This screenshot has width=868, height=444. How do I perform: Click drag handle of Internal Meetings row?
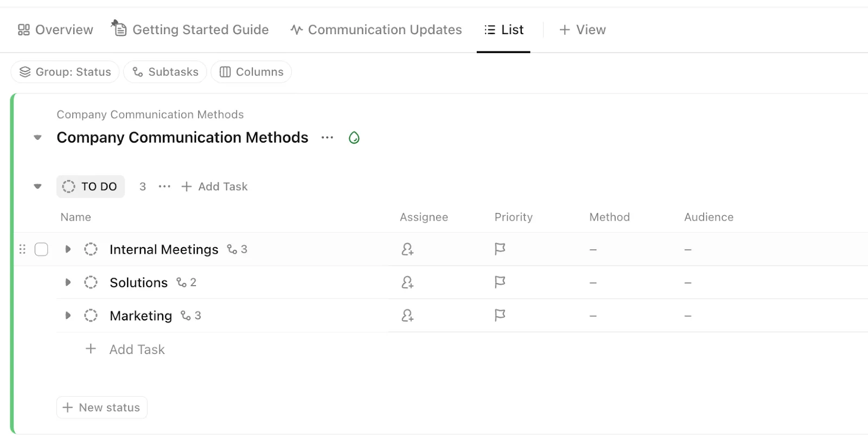tap(22, 249)
